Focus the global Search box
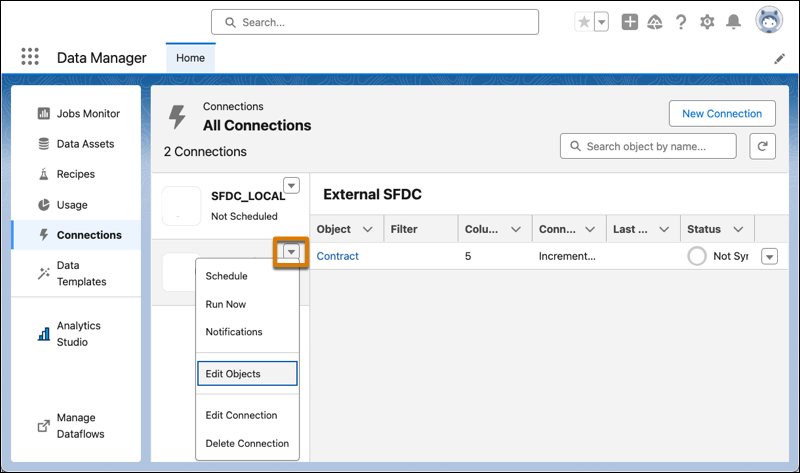 pos(375,22)
